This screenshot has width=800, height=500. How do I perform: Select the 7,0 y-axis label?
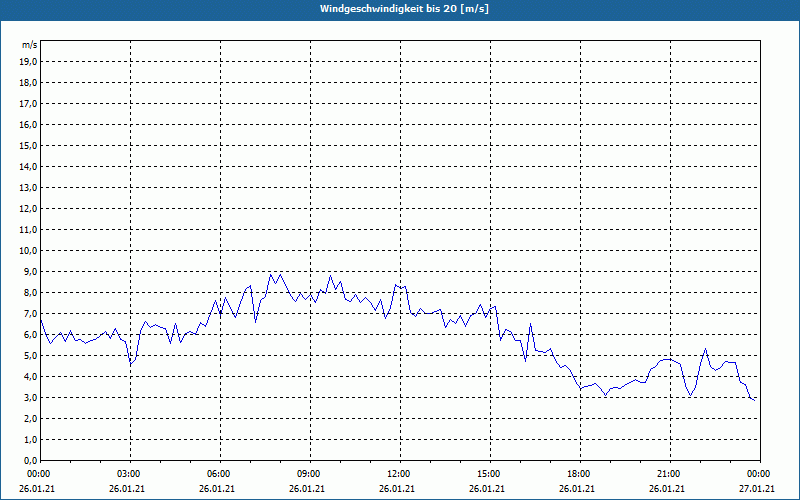tap(30, 313)
